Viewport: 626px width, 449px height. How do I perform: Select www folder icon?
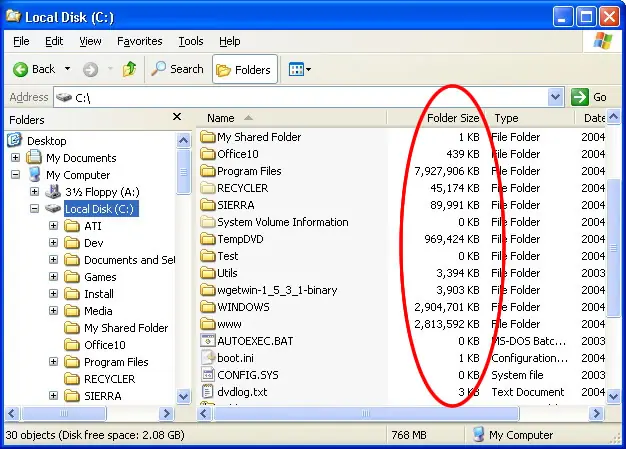click(x=208, y=324)
